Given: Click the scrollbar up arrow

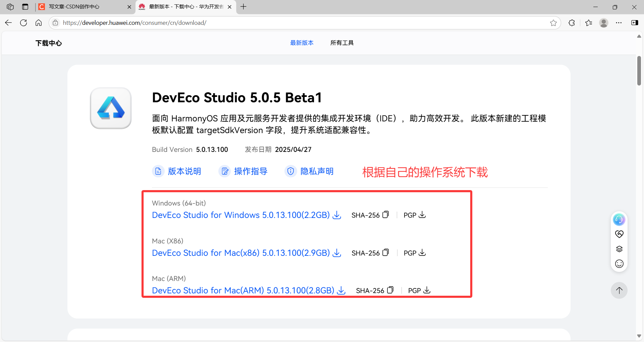Looking at the screenshot, I should coord(639,36).
